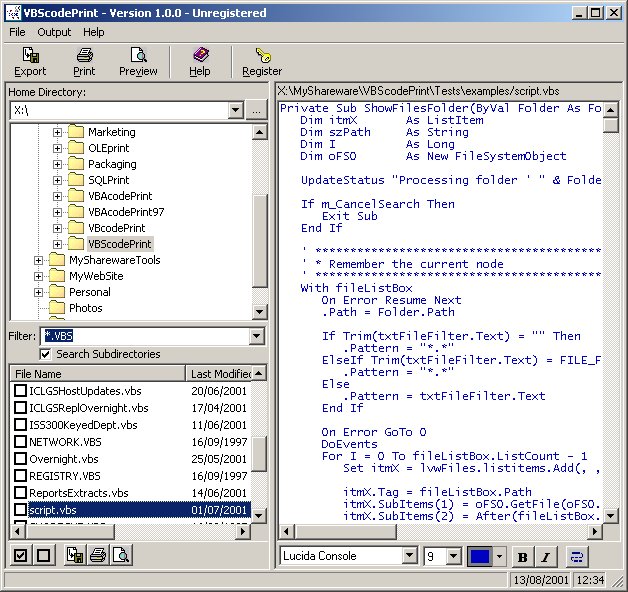The width and height of the screenshot is (628, 592).
Task: Click the folder tree scroll down arrow
Action: (260, 311)
